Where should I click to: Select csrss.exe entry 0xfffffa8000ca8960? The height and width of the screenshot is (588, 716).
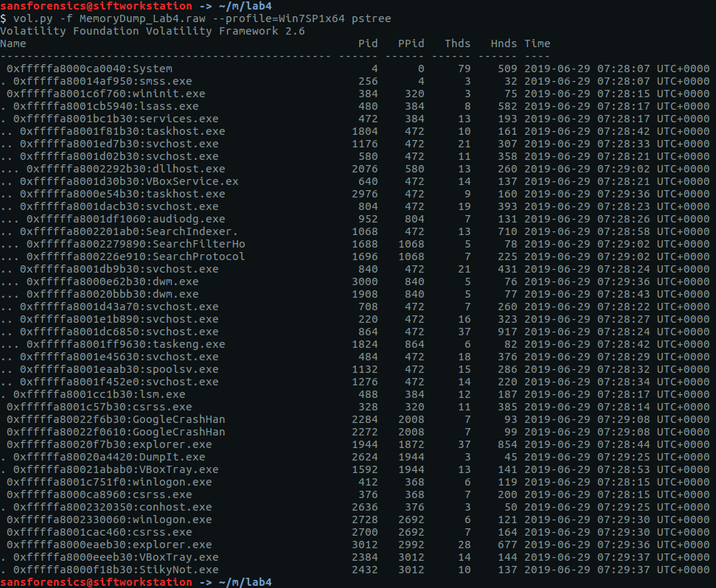[x=99, y=494]
